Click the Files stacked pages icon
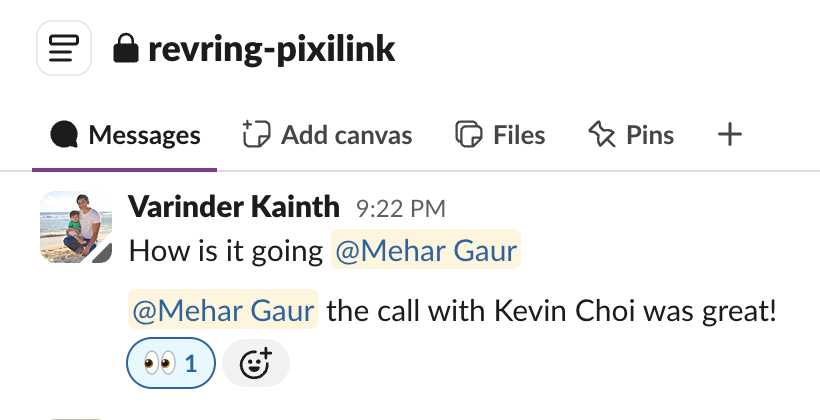Screen dimensions: 820x420 [468, 134]
